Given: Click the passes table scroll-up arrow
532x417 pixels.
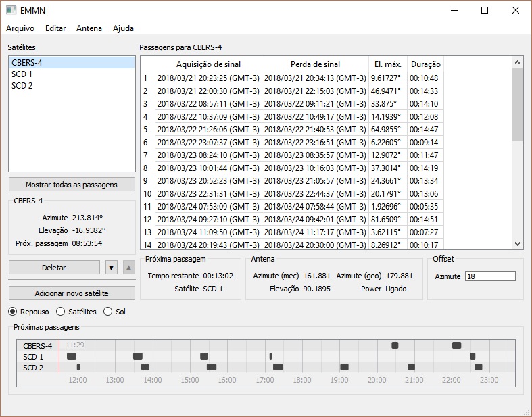Looking at the screenshot, I should [x=517, y=62].
